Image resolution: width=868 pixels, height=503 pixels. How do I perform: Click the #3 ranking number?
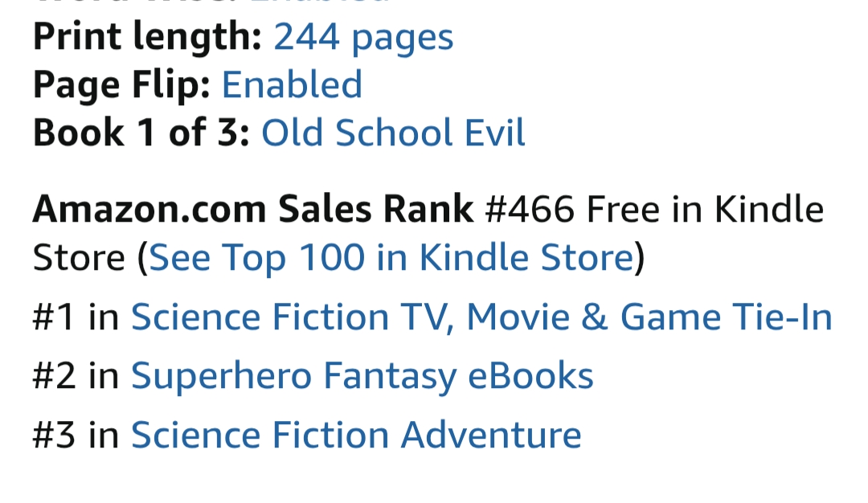[54, 435]
